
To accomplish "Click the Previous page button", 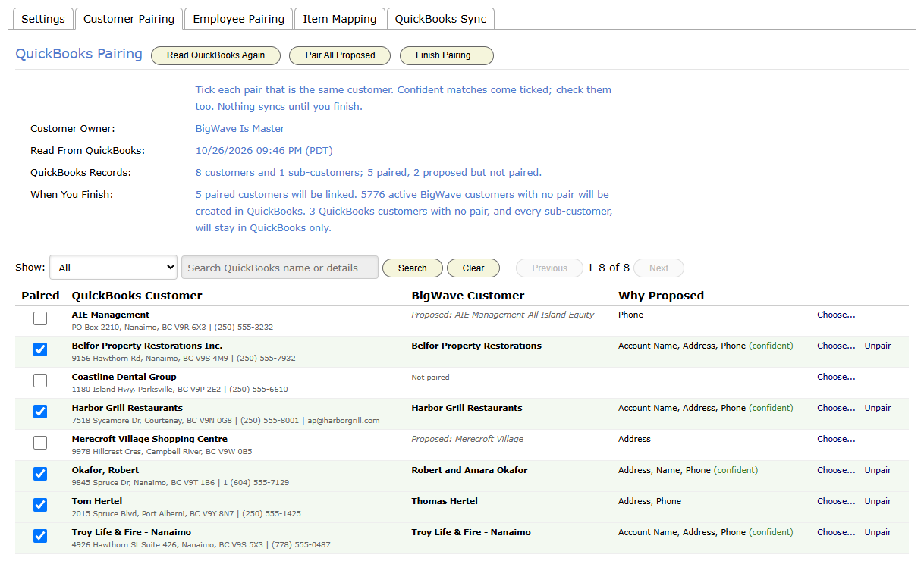I will click(550, 268).
